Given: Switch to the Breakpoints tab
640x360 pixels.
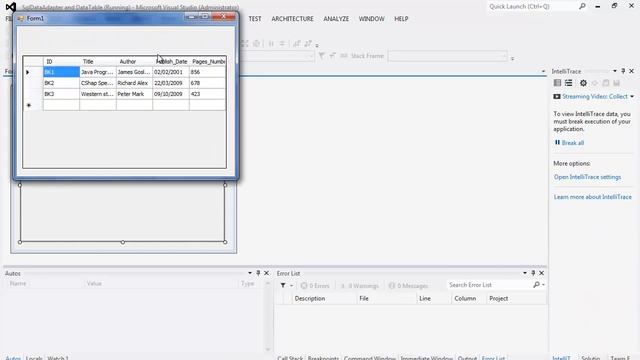Looking at the screenshot, I should (323, 358).
